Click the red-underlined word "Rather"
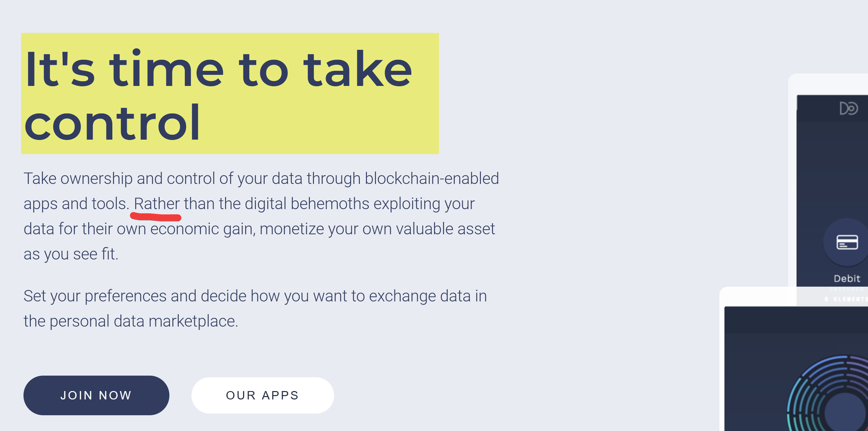 [x=157, y=204]
